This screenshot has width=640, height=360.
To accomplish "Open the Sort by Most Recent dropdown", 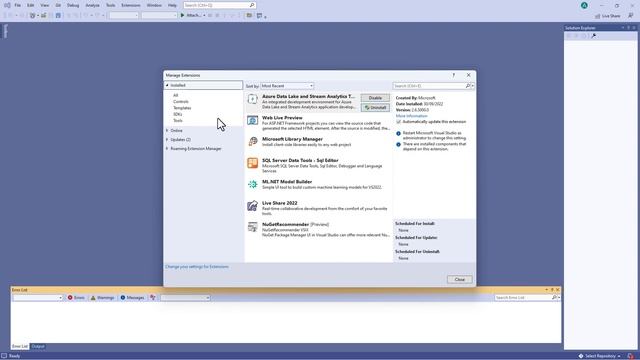I will [x=287, y=86].
